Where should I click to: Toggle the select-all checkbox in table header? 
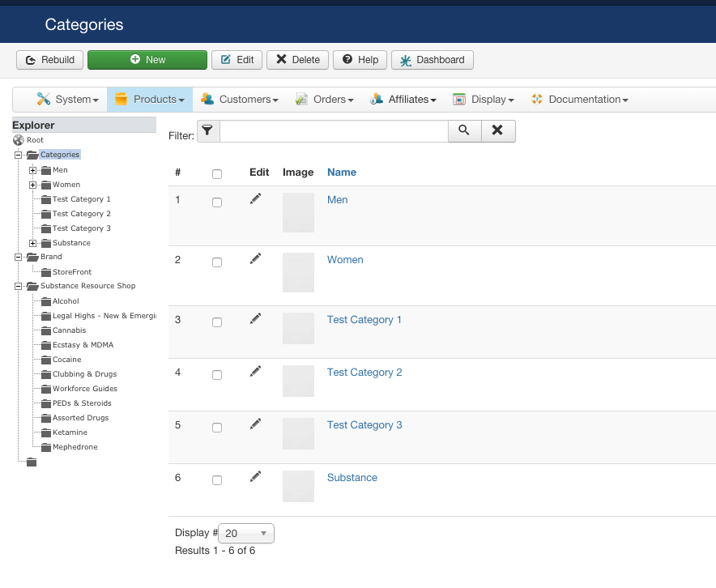(217, 174)
